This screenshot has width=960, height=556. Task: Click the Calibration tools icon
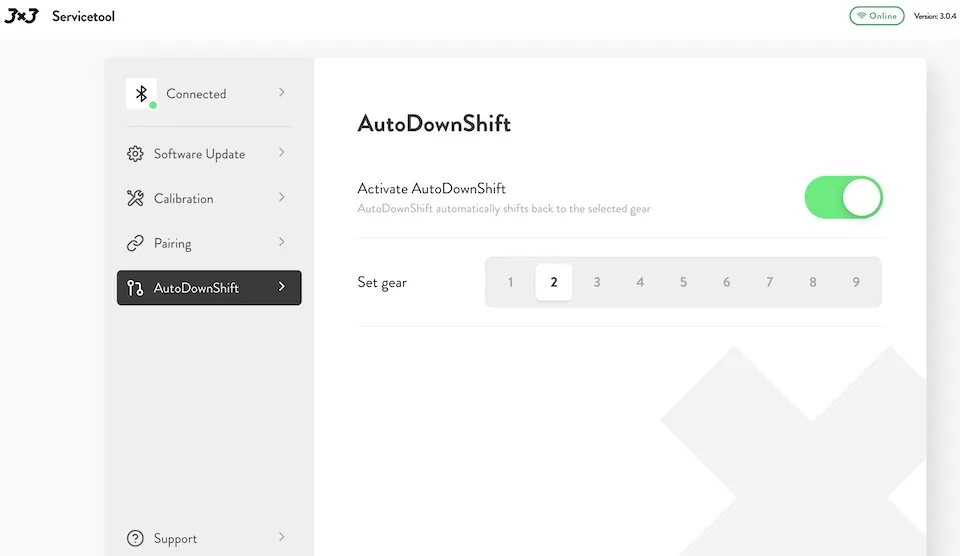[135, 198]
